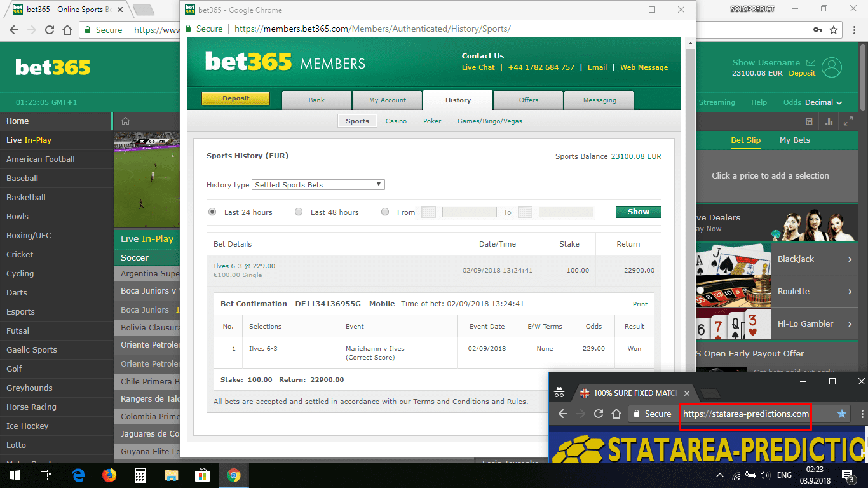Image resolution: width=868 pixels, height=488 pixels.
Task: Click the live match video thumbnail
Action: coord(147,180)
